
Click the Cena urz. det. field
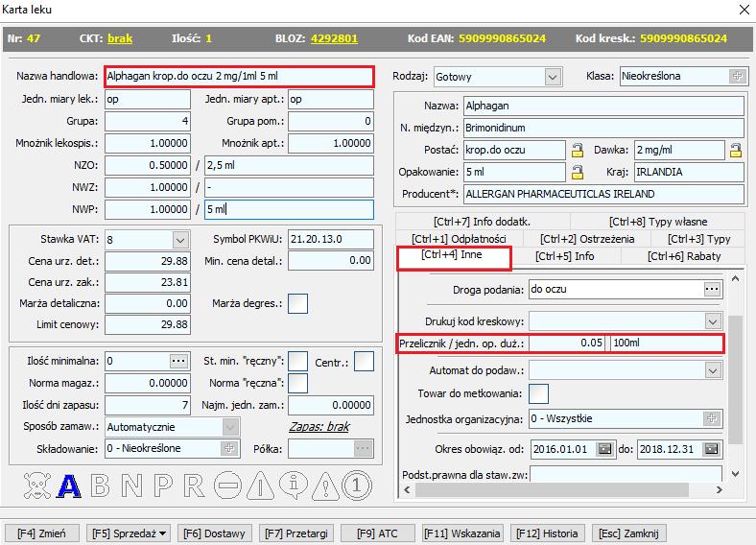click(148, 261)
